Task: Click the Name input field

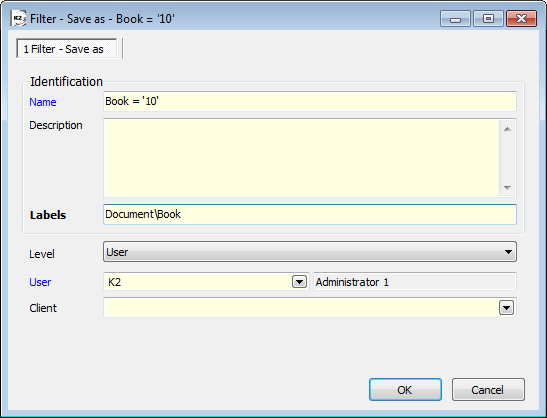Action: tap(310, 102)
